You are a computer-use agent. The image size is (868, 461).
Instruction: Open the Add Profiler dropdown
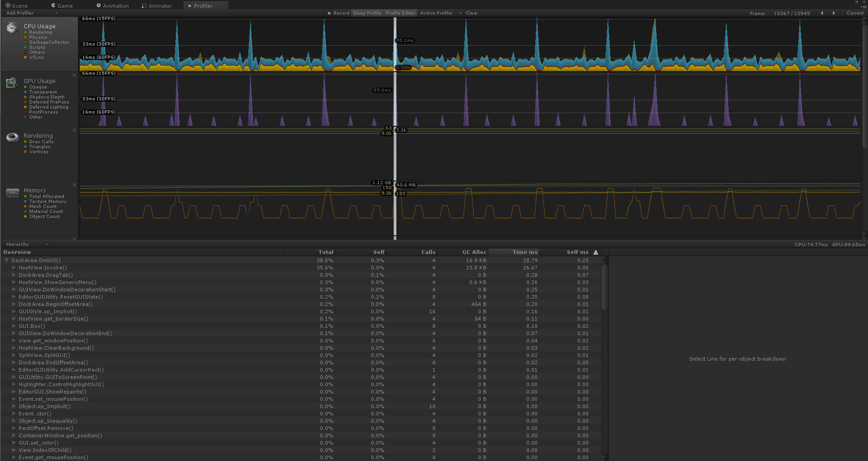30,13
